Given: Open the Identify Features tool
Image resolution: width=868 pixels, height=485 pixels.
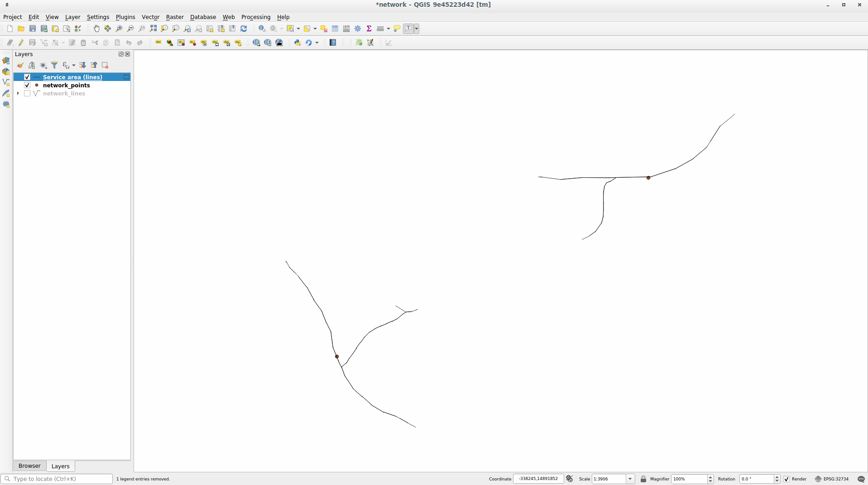Looking at the screenshot, I should coord(262,29).
